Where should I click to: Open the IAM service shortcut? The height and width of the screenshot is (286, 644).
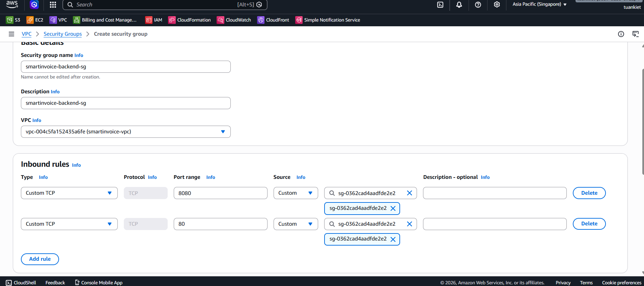pyautogui.click(x=154, y=20)
